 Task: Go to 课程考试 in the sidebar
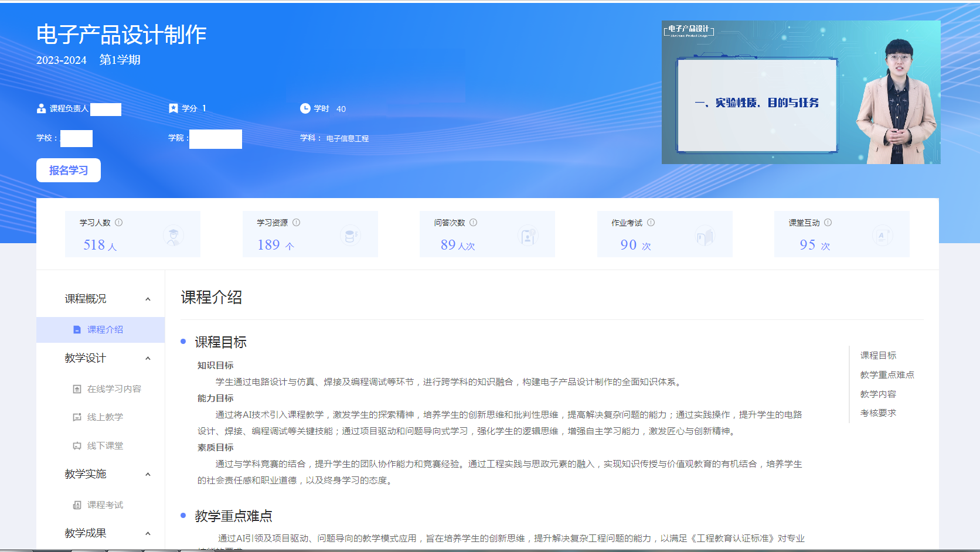click(x=105, y=505)
